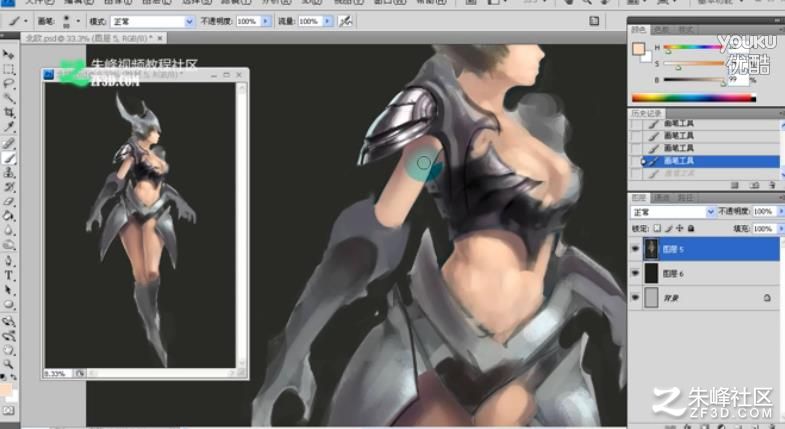Select the Clone Stamp tool
The width and height of the screenshot is (785, 429).
[8, 173]
